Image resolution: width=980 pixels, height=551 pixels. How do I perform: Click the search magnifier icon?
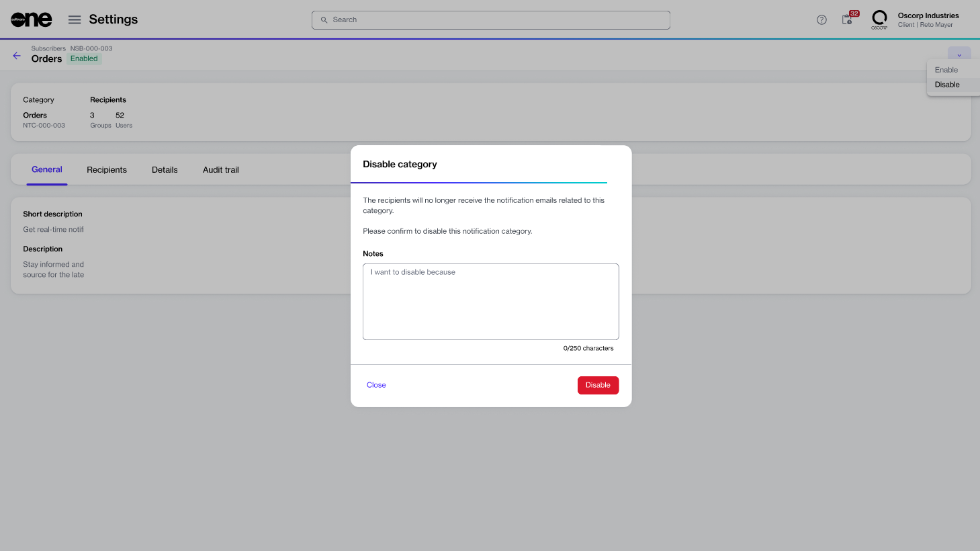point(324,20)
